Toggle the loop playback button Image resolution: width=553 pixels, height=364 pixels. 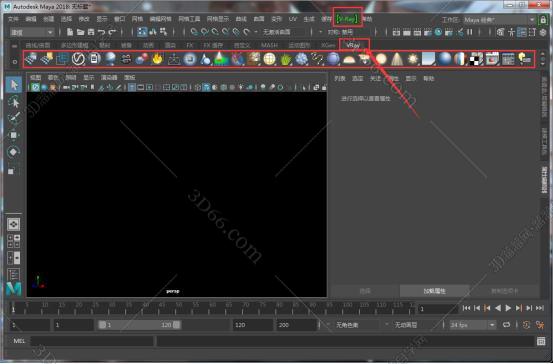(506, 324)
